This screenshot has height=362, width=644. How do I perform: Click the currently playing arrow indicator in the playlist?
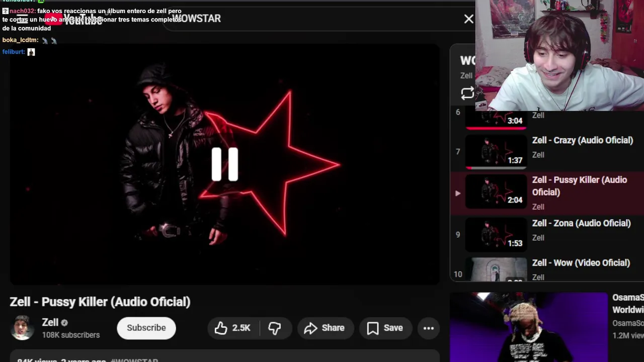pos(457,193)
